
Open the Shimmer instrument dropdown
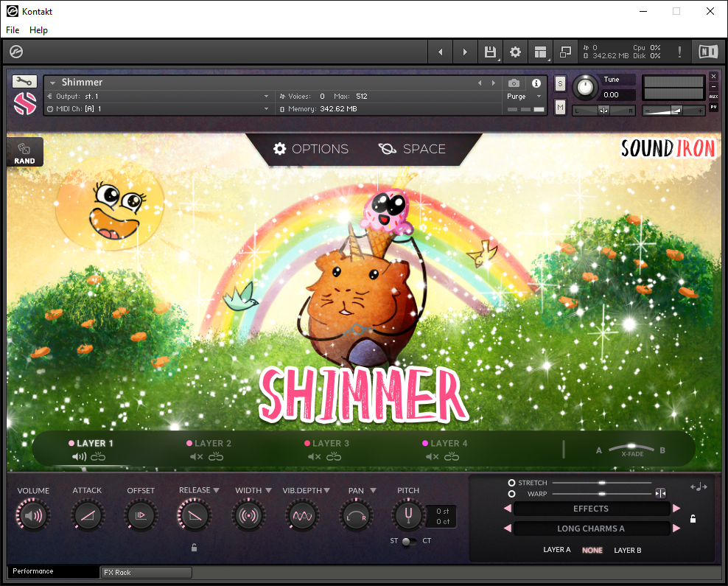coord(52,83)
